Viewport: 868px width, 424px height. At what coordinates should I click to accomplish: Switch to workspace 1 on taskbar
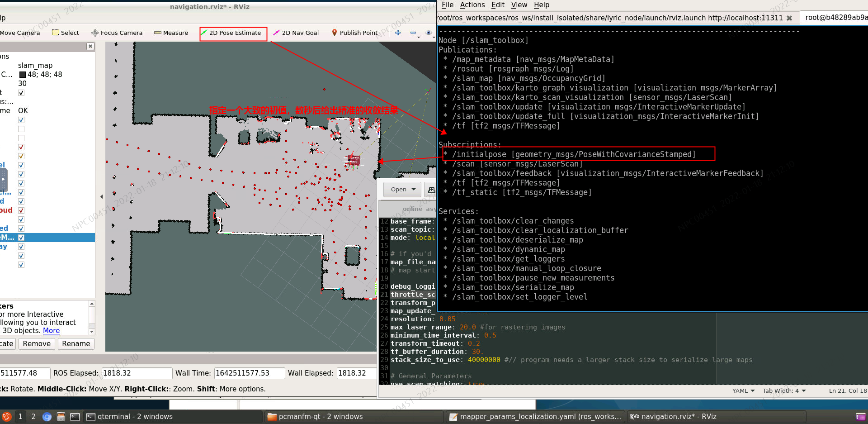pyautogui.click(x=20, y=416)
